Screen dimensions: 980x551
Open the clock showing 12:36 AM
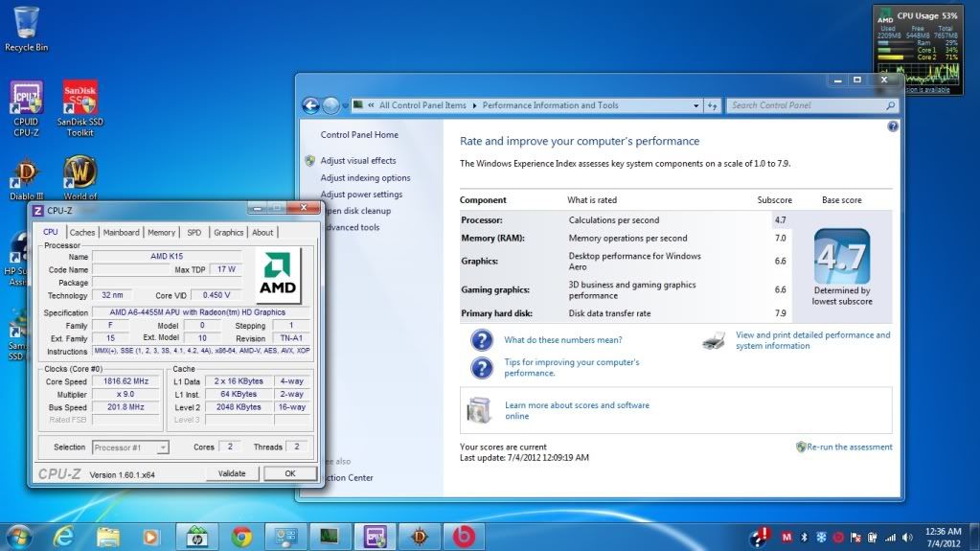[x=944, y=538]
